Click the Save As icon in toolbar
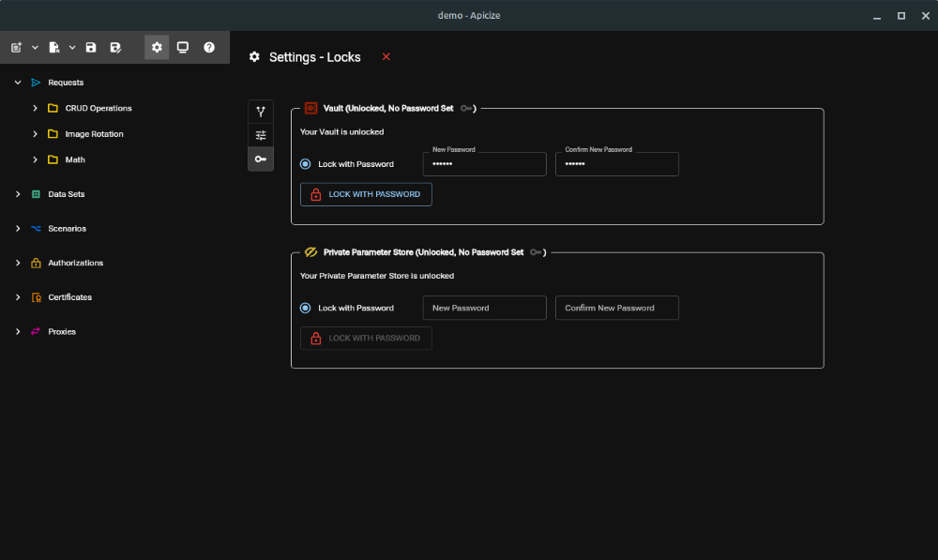 click(114, 47)
